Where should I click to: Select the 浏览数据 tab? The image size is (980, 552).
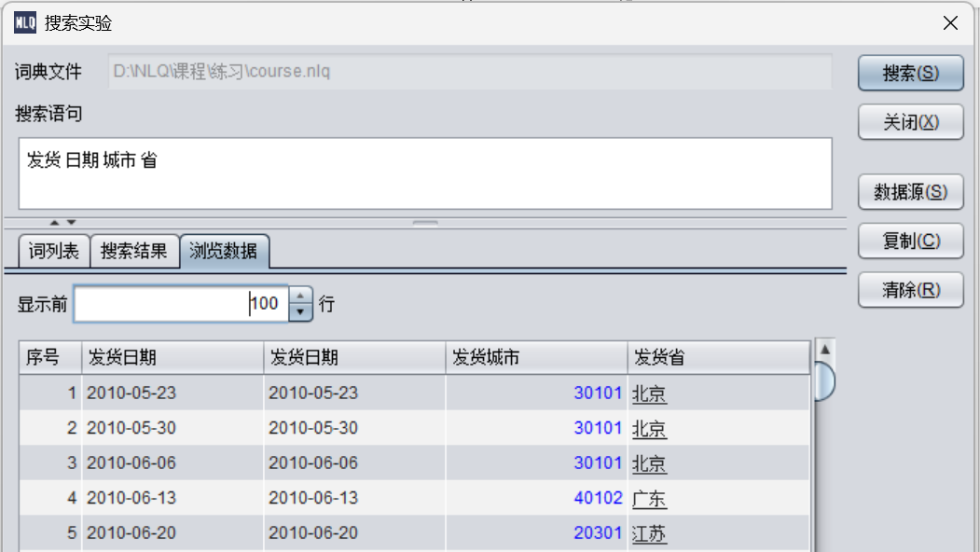[x=225, y=251]
